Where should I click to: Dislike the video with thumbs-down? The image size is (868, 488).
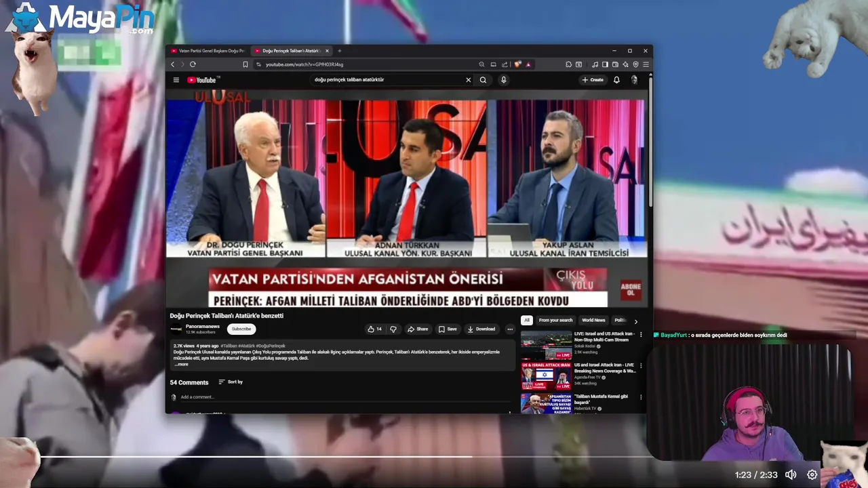[x=393, y=329]
